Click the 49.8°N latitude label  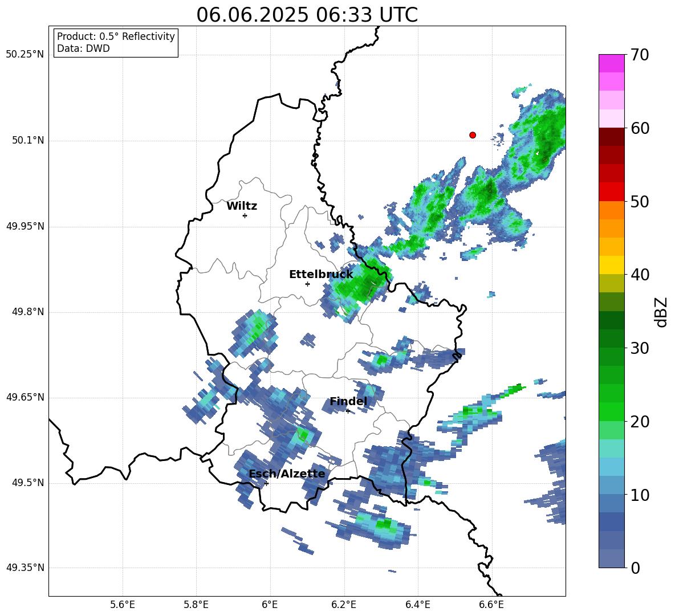coord(28,312)
